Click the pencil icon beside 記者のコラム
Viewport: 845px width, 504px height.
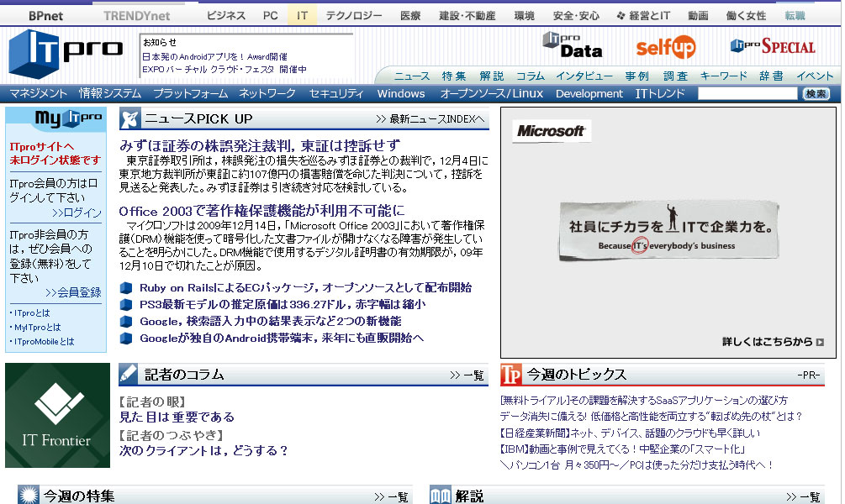(128, 374)
